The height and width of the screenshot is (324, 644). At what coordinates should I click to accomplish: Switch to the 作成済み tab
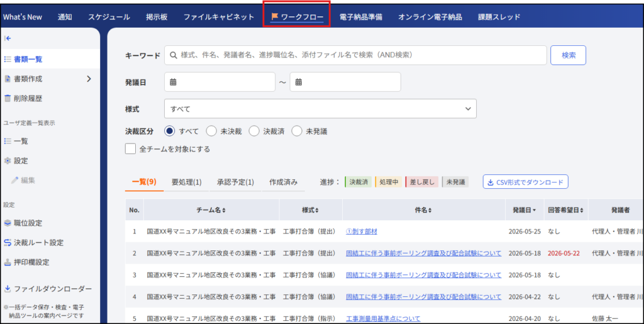click(284, 182)
